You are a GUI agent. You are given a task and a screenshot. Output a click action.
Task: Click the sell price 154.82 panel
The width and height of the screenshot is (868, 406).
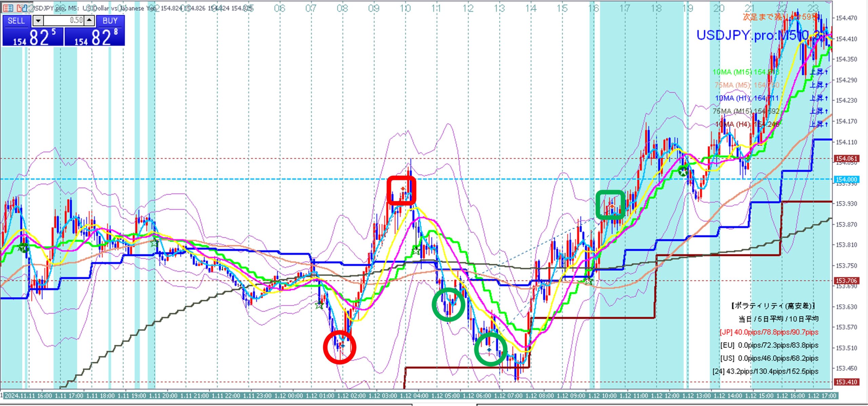(x=33, y=37)
